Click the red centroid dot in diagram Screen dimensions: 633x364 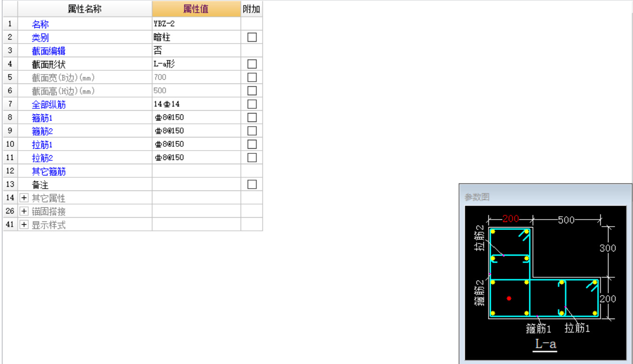coord(509,298)
